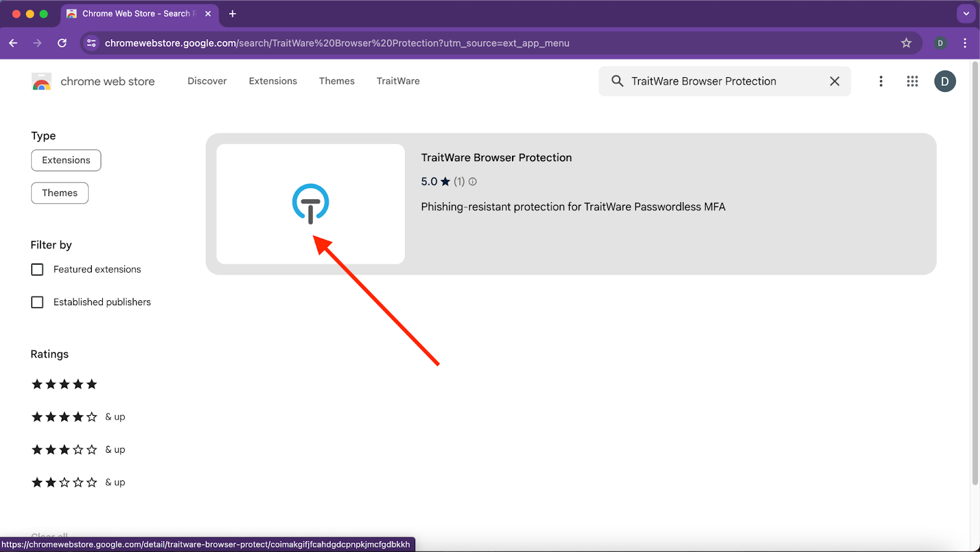Go back with the browser back arrow
Image resolution: width=980 pixels, height=552 pixels.
click(x=13, y=43)
